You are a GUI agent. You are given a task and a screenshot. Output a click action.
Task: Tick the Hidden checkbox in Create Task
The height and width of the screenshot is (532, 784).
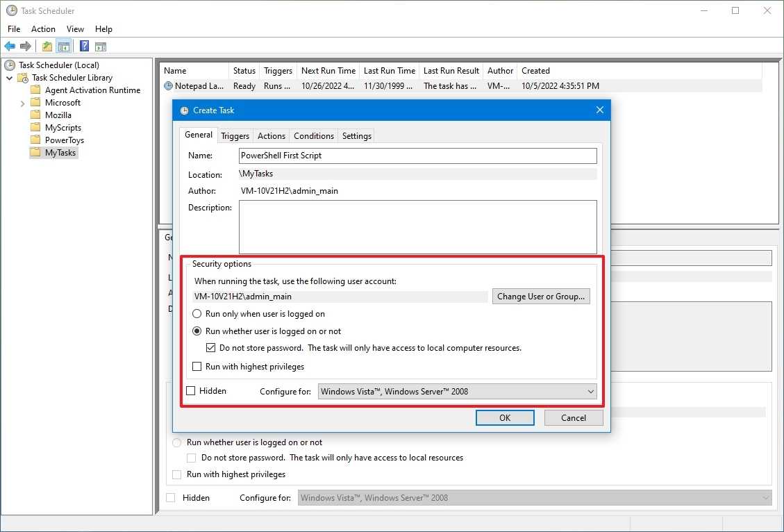point(191,391)
